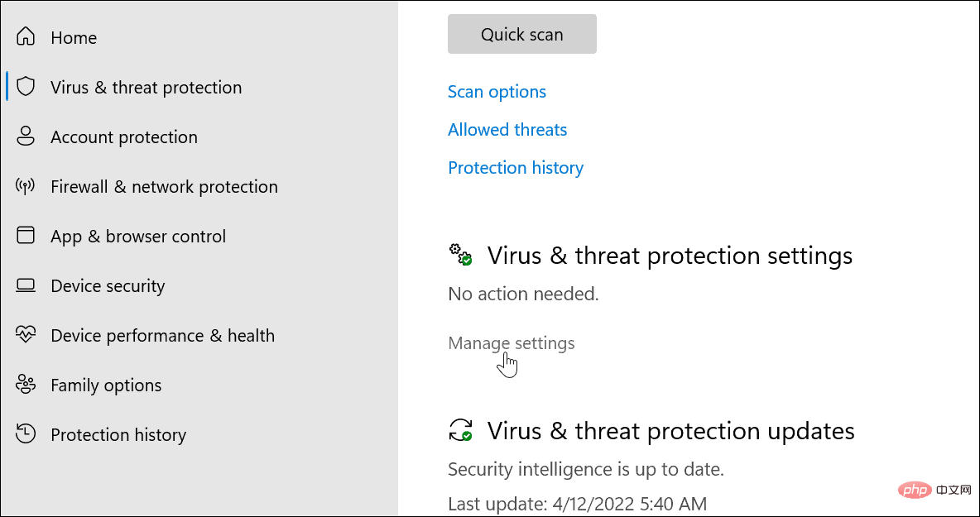The image size is (980, 517).
Task: Click the shield icon in sidebar
Action: pyautogui.click(x=26, y=87)
